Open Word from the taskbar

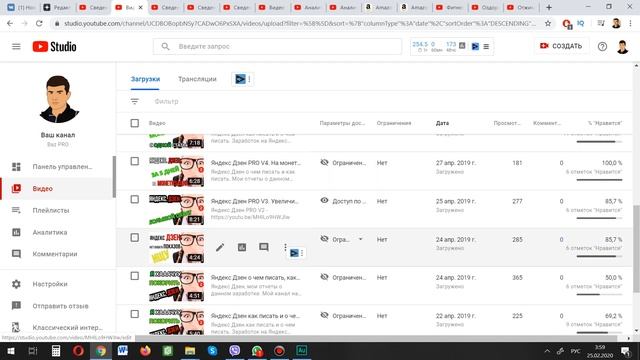123,351
